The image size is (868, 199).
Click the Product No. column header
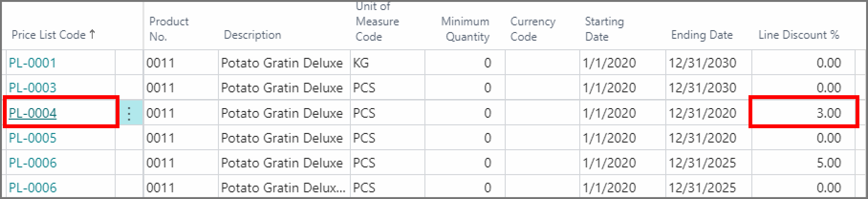169,29
